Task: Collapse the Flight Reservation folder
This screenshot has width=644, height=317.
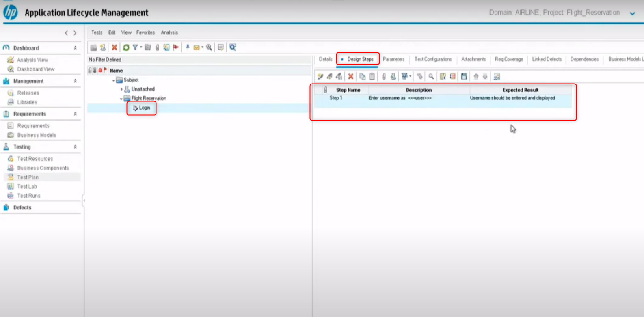Action: 121,99
